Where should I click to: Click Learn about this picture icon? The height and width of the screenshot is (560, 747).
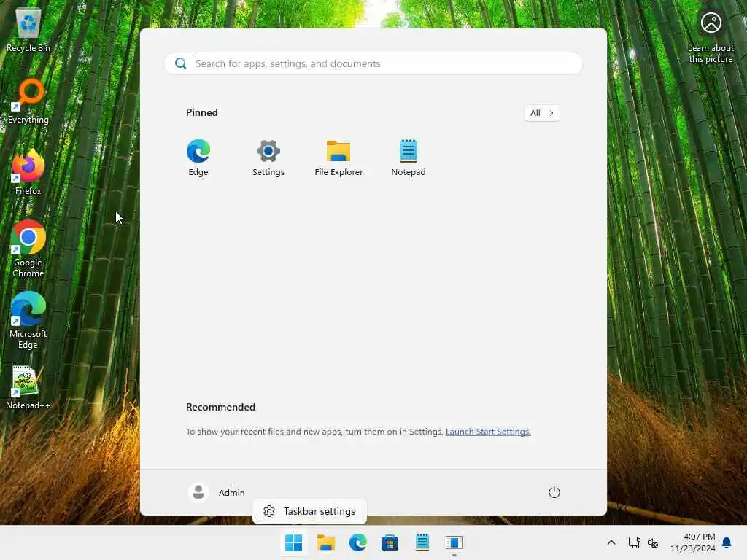[x=711, y=36]
